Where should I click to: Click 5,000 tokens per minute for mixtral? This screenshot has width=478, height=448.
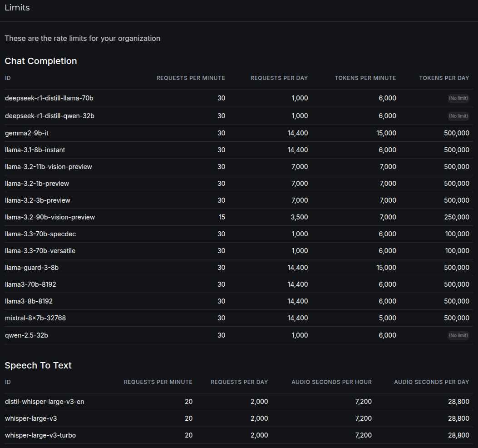(x=388, y=318)
